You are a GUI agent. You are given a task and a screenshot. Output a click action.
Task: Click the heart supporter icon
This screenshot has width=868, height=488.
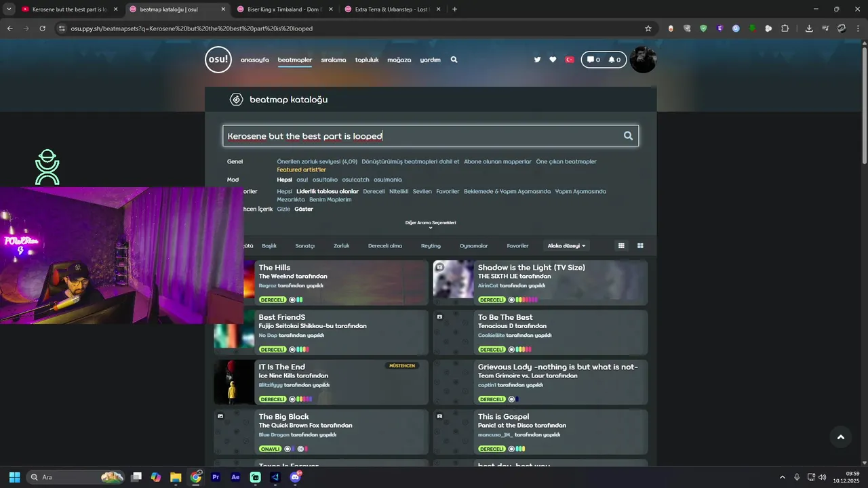click(x=553, y=60)
